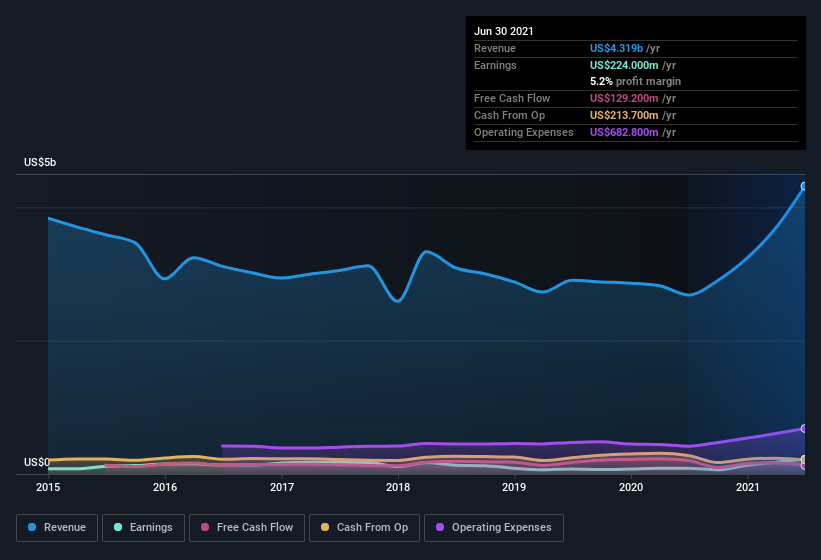The image size is (821, 560).
Task: Click the 2021 x-axis label
Action: tap(748, 487)
